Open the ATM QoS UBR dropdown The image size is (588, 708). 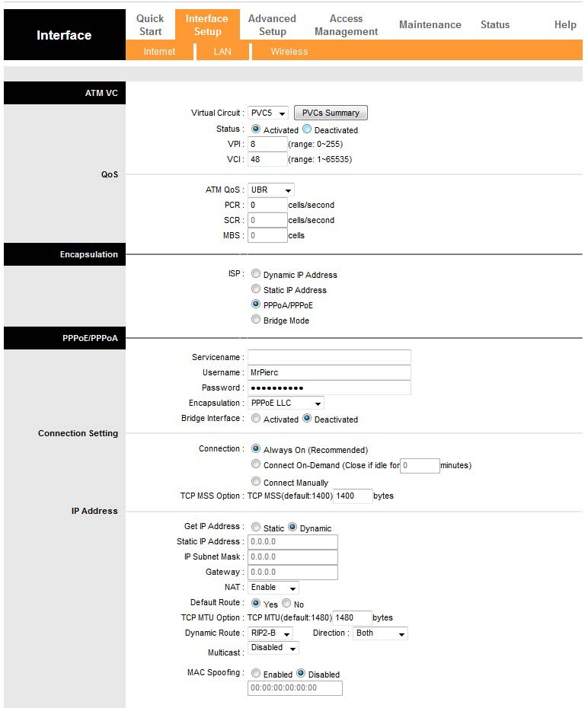tap(271, 190)
